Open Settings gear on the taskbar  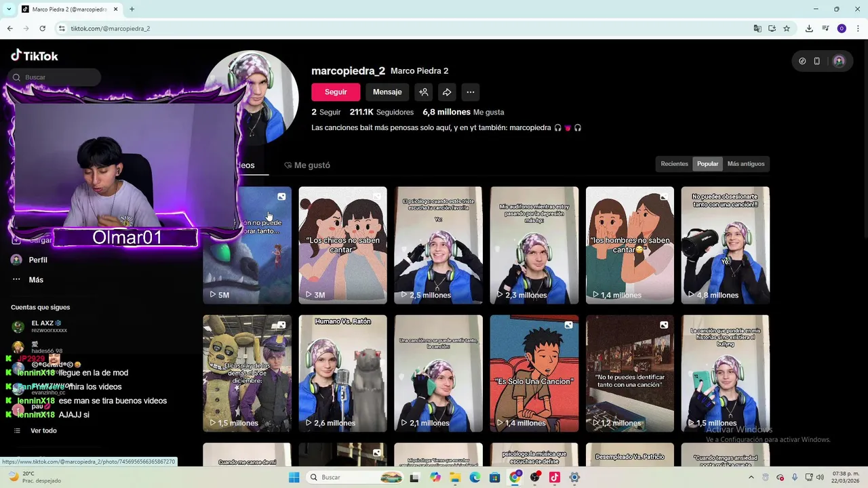coord(574,477)
